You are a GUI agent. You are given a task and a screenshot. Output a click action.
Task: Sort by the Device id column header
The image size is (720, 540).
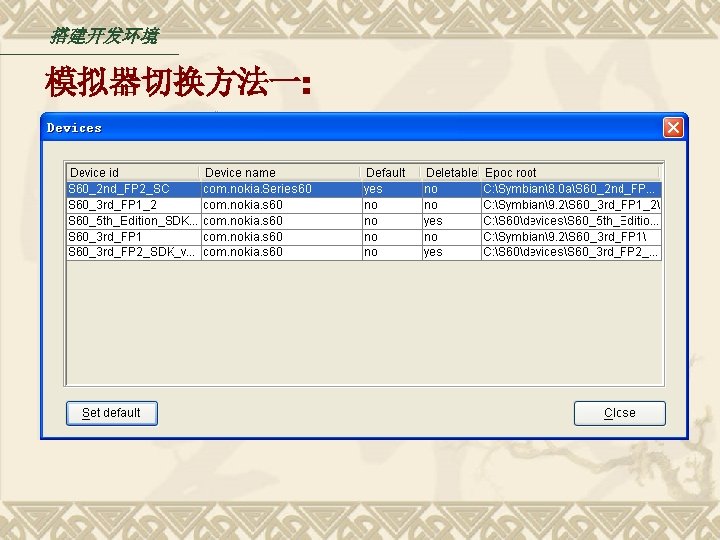[133, 173]
